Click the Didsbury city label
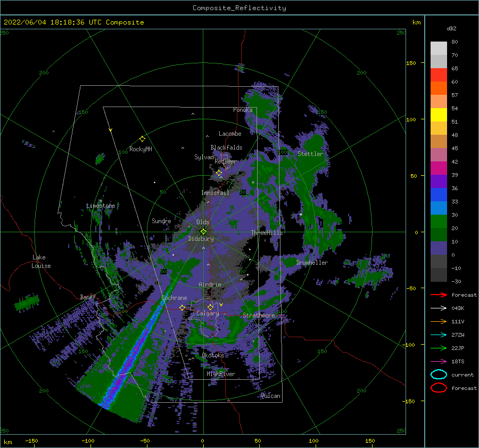479x448 pixels. [201, 239]
